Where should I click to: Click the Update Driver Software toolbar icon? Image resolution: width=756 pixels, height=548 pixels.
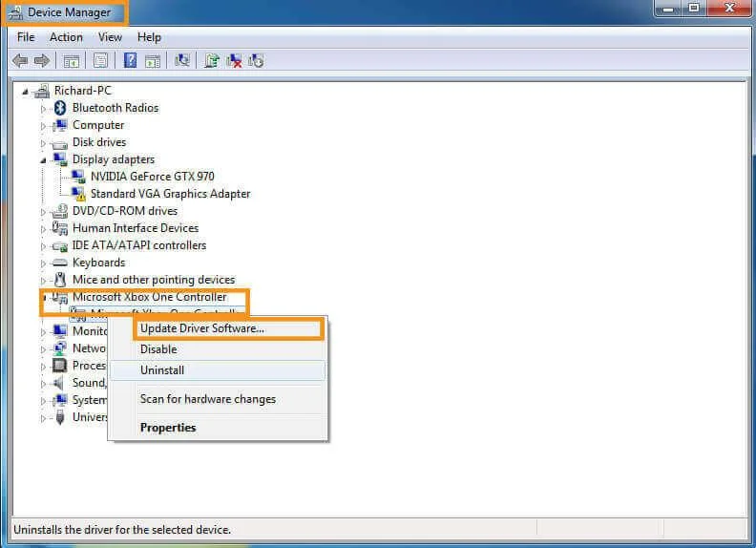(x=211, y=61)
